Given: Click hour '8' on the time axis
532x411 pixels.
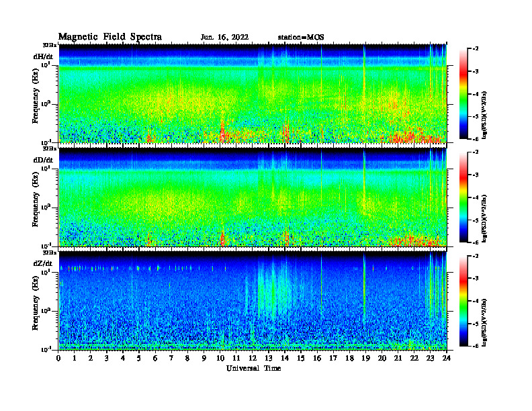Looking at the screenshot, I should (187, 358).
